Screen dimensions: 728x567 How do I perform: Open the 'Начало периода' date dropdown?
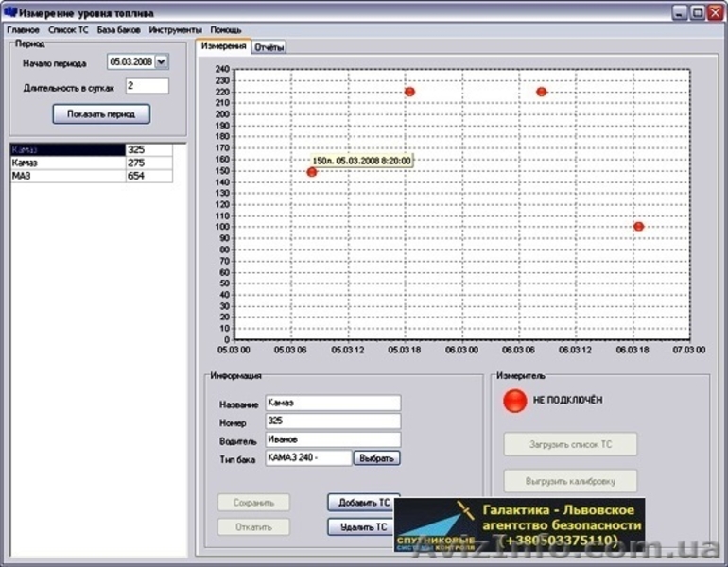[161, 62]
